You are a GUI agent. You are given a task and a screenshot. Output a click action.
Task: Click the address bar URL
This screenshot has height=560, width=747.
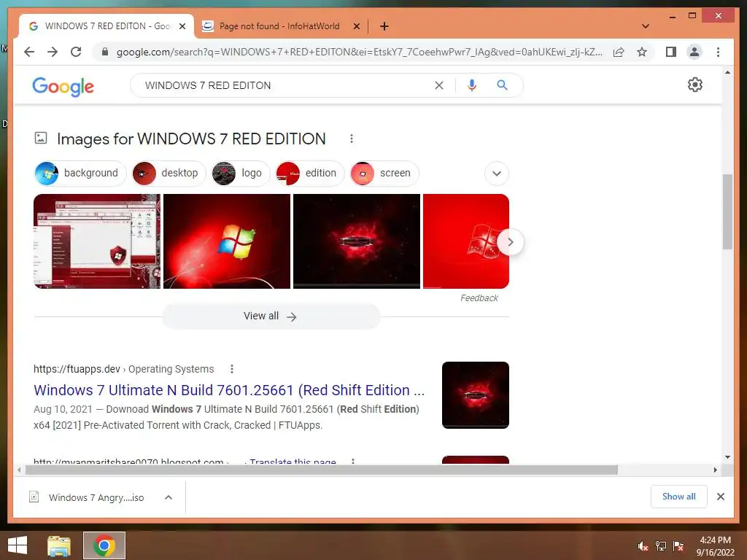click(x=359, y=52)
